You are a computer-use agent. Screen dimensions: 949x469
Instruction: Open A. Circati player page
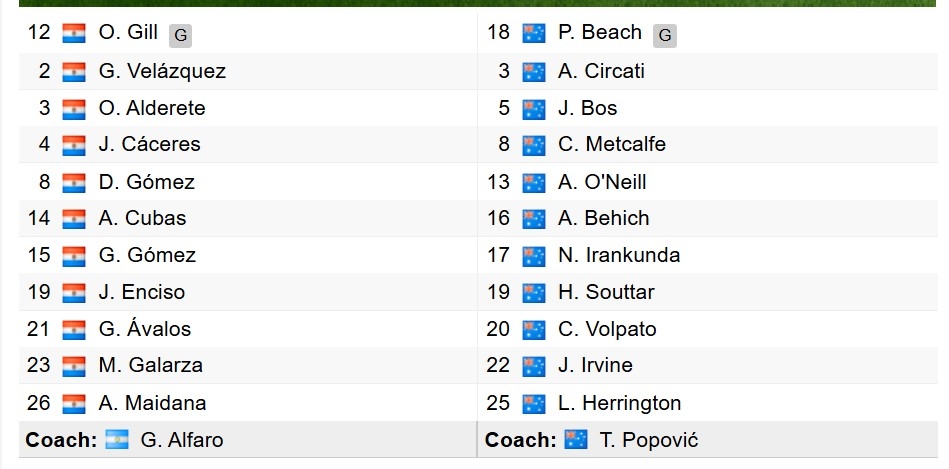[x=602, y=71]
